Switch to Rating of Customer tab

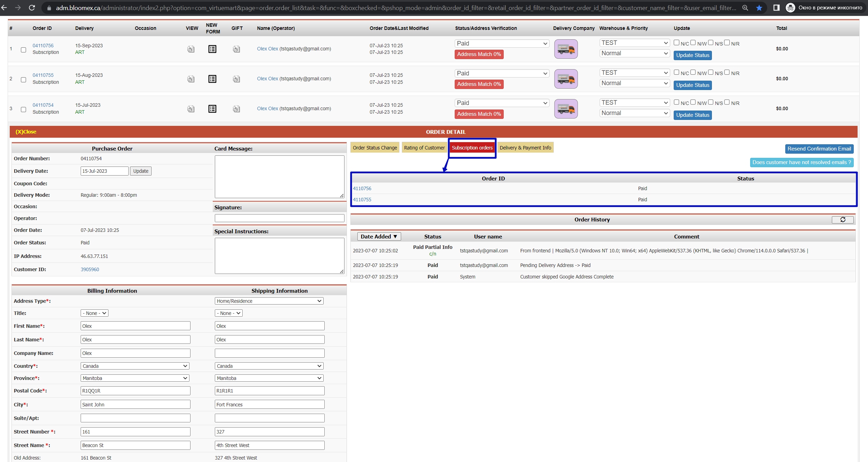pyautogui.click(x=424, y=148)
